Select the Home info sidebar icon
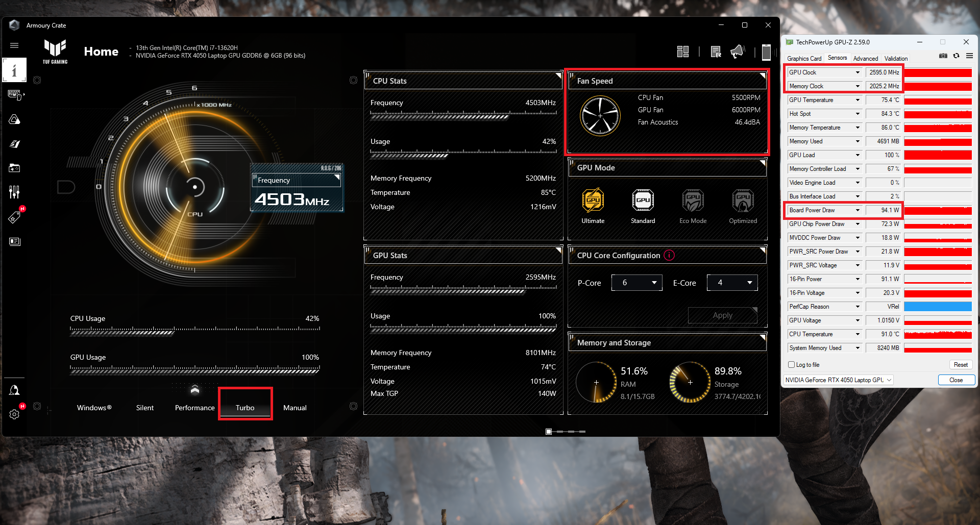The image size is (980, 525). (14, 70)
